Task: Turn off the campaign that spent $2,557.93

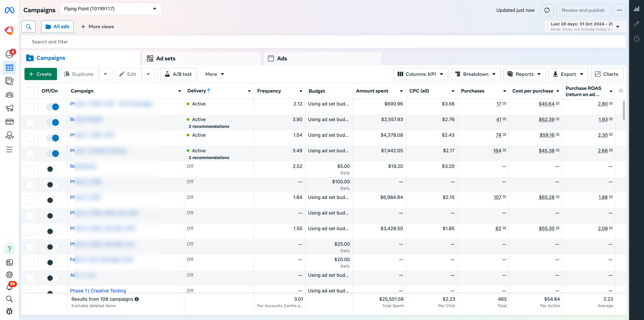Action: click(x=53, y=122)
